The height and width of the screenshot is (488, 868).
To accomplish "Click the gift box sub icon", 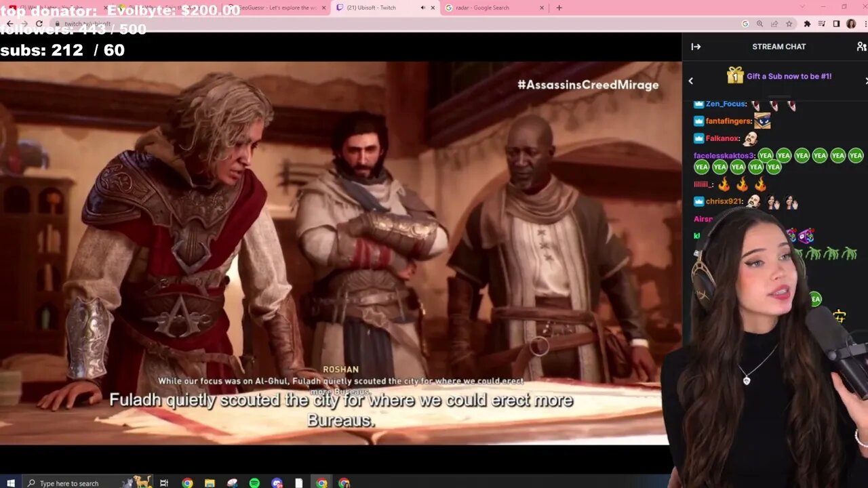I will [x=735, y=75].
